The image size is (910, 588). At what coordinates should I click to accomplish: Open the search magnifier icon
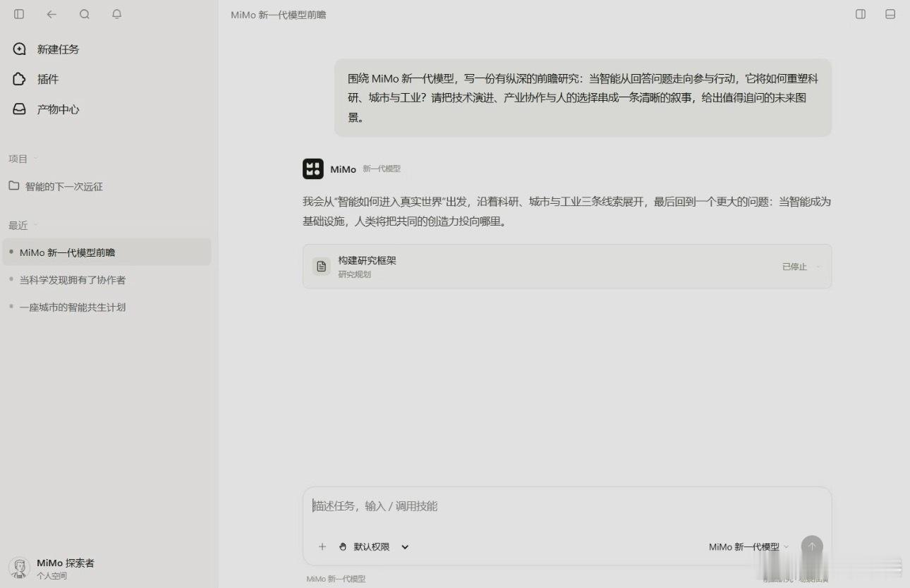pos(85,14)
